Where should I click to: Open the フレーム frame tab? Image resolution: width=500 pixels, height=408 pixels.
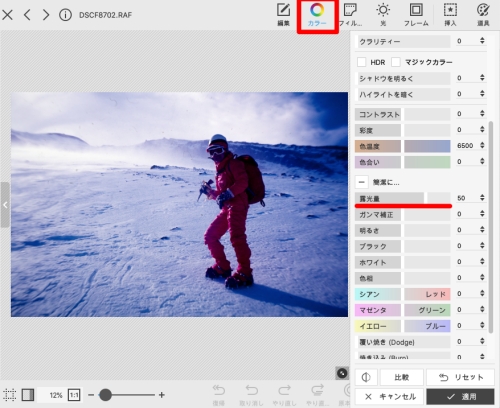tap(416, 14)
